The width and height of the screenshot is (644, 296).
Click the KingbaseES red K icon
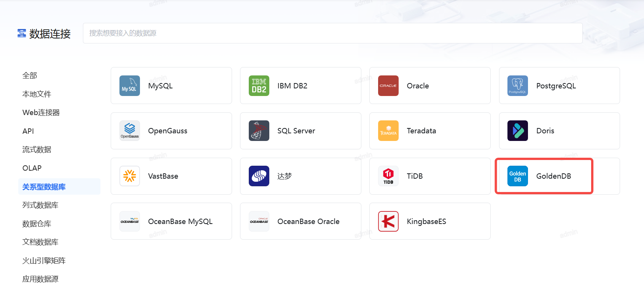[388, 221]
